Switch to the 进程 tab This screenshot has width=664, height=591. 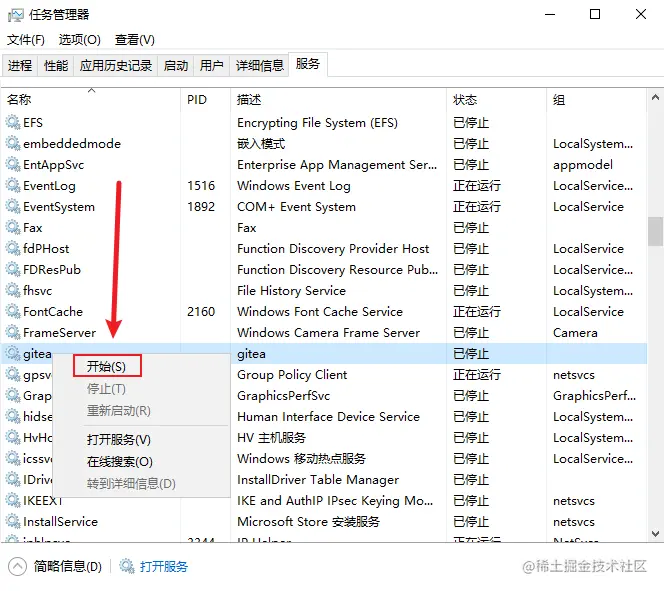tap(20, 66)
